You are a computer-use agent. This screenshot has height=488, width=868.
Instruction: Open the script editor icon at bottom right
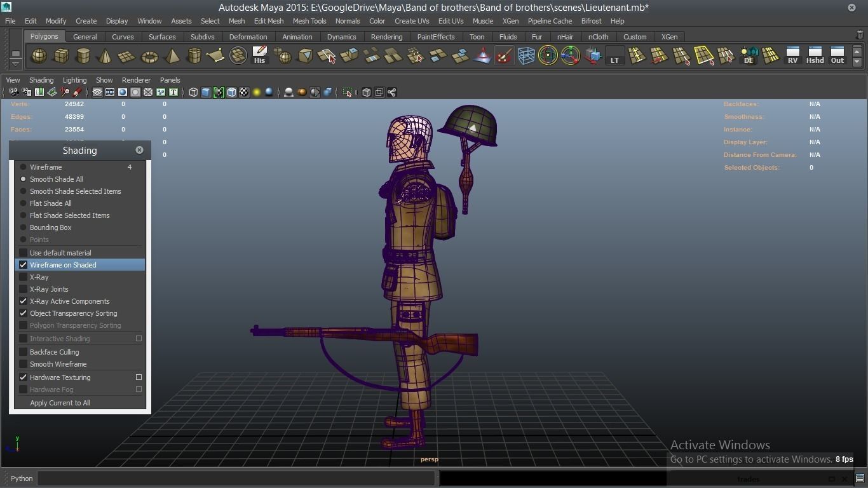click(860, 478)
